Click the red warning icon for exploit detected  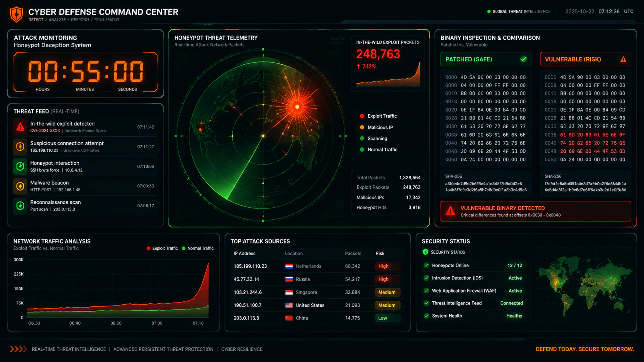pos(20,127)
